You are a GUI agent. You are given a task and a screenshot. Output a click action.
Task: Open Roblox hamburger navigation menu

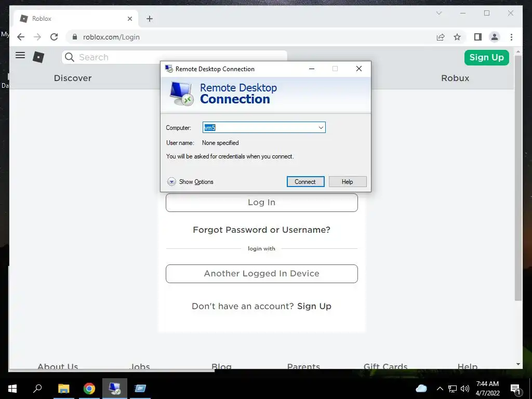20,55
